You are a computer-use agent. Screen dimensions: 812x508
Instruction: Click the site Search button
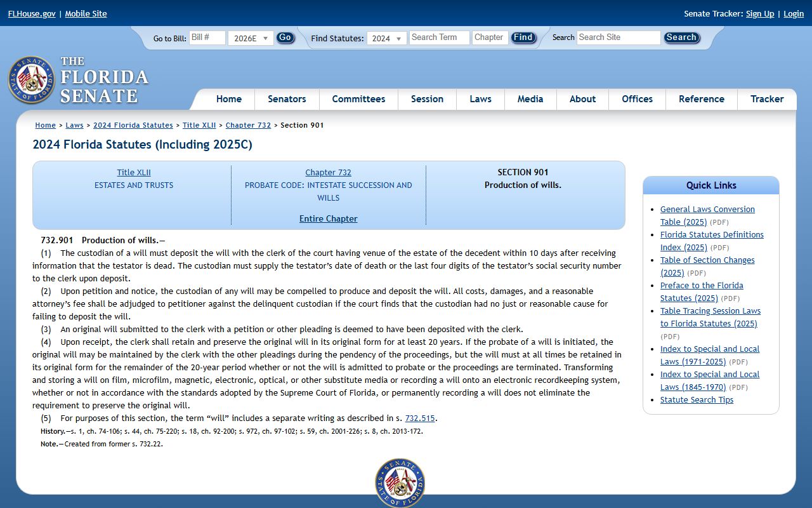pos(681,37)
